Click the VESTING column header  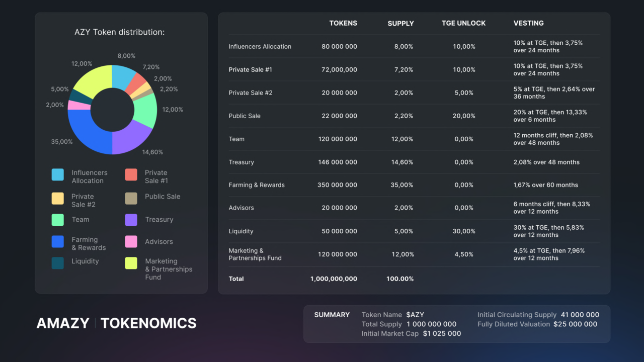528,23
